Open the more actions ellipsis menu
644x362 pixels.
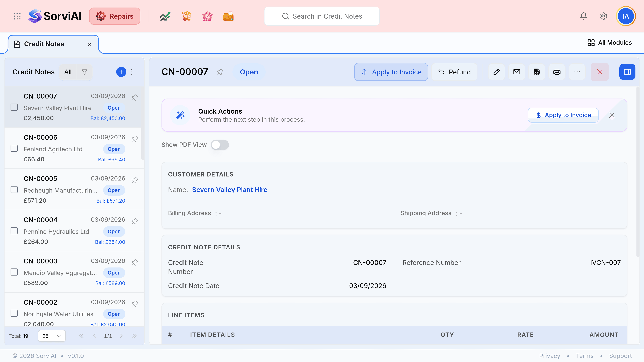577,72
